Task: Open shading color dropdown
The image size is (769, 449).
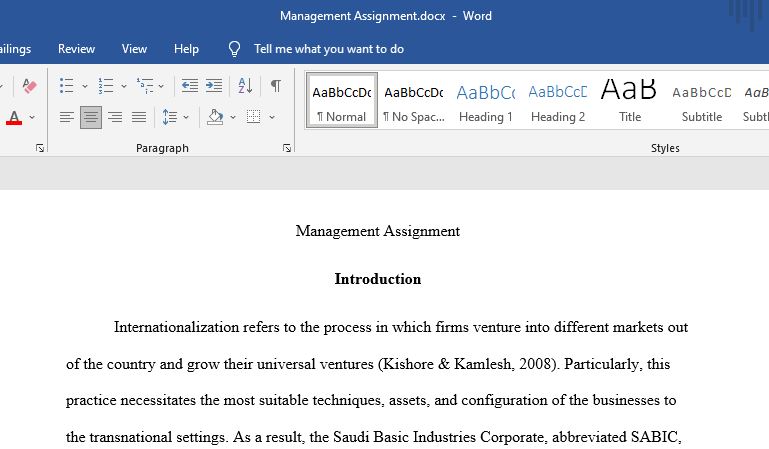Action: point(233,117)
